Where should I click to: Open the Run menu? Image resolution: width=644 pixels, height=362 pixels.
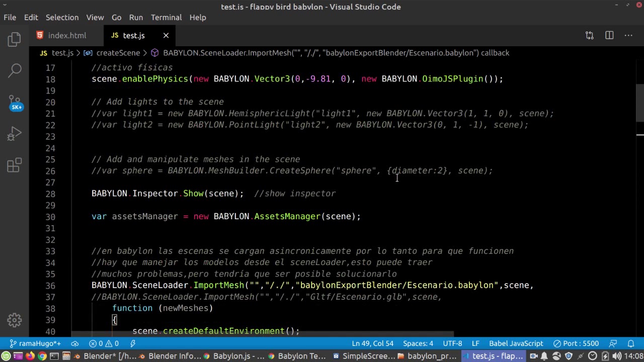click(136, 17)
